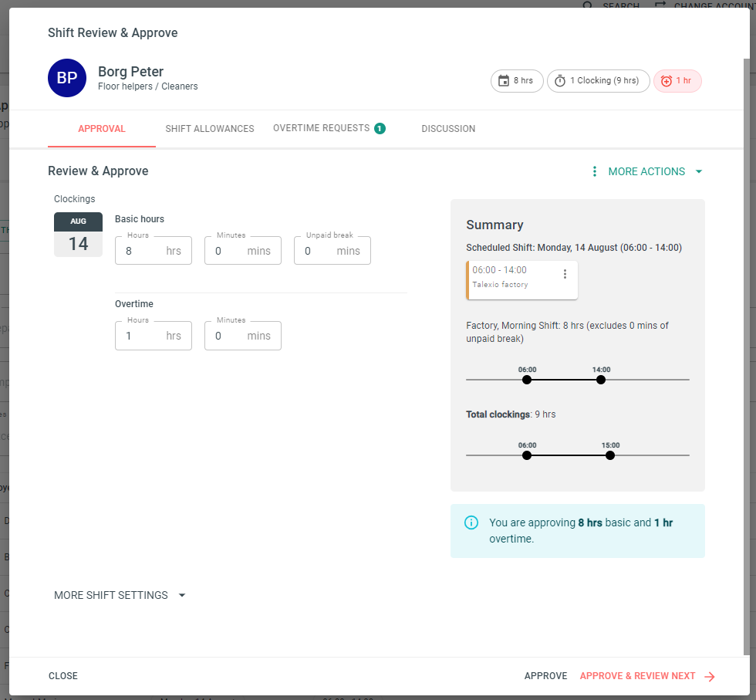Click the BP avatar for Borg Peter
Viewport: 756px width, 700px height.
(x=67, y=78)
